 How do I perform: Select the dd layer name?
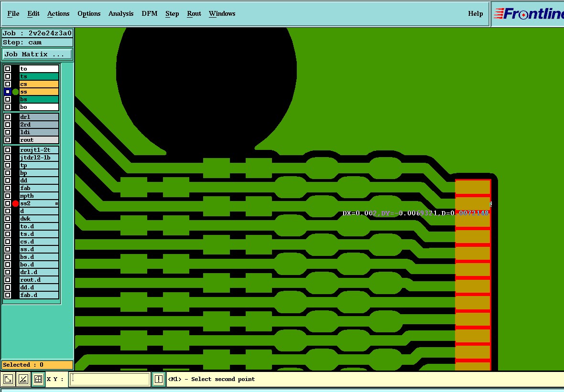click(x=39, y=180)
